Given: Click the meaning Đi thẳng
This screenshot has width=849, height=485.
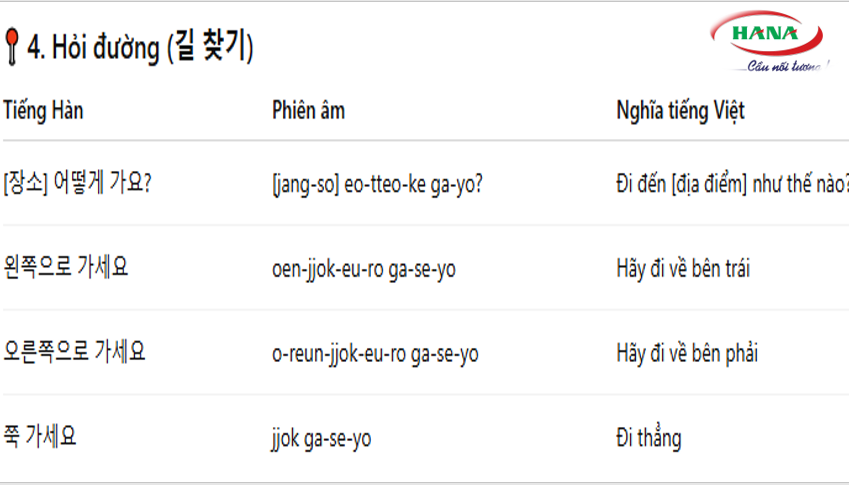Looking at the screenshot, I should (x=649, y=438).
